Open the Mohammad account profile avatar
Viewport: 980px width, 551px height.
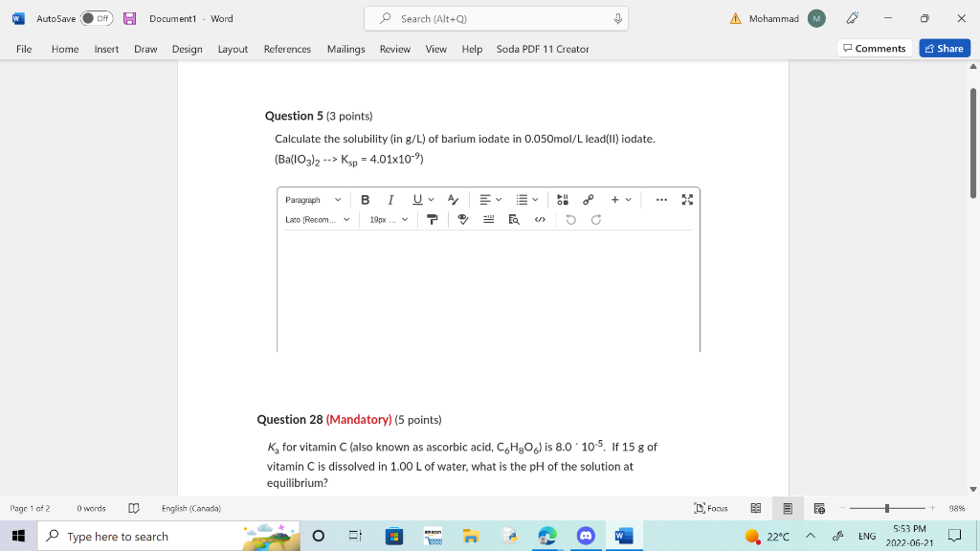coord(816,19)
